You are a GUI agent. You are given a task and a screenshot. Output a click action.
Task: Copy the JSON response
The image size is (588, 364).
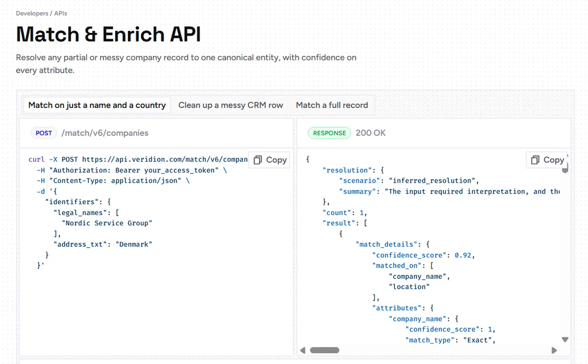click(x=547, y=160)
